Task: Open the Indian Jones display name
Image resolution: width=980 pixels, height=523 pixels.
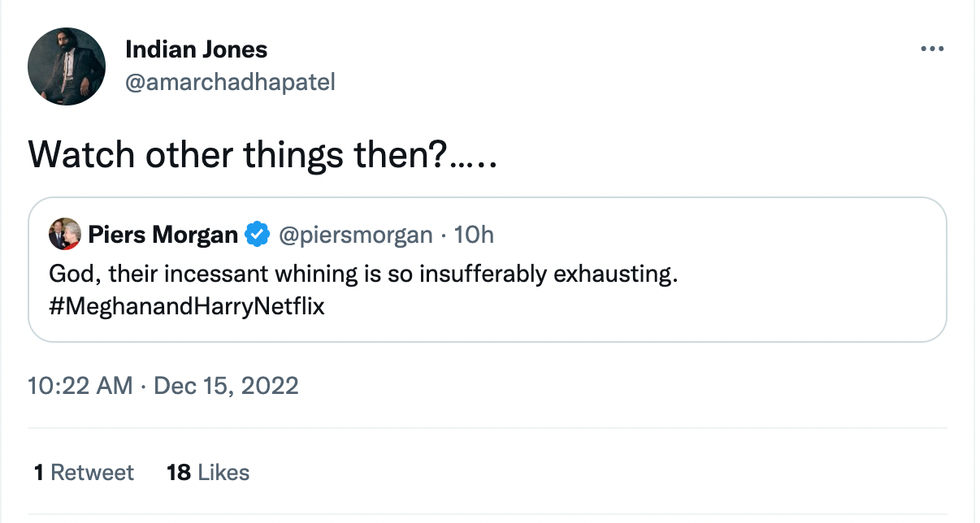Action: tap(196, 49)
